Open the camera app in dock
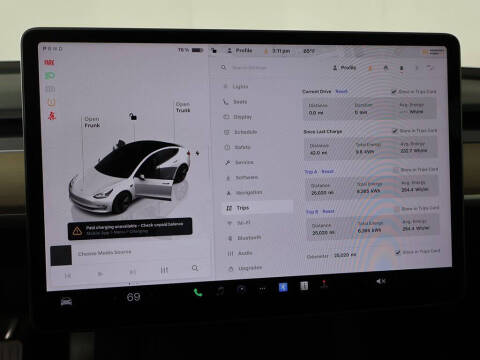The image size is (480, 360). coord(241,290)
